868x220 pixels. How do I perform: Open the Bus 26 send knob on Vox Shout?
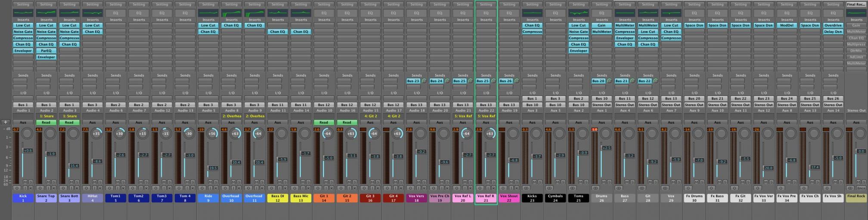pyautogui.click(x=517, y=81)
